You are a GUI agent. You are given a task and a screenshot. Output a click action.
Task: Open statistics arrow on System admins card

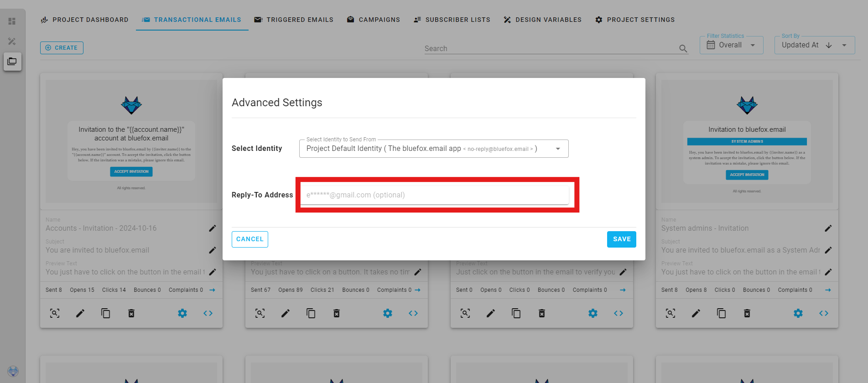coord(828,290)
